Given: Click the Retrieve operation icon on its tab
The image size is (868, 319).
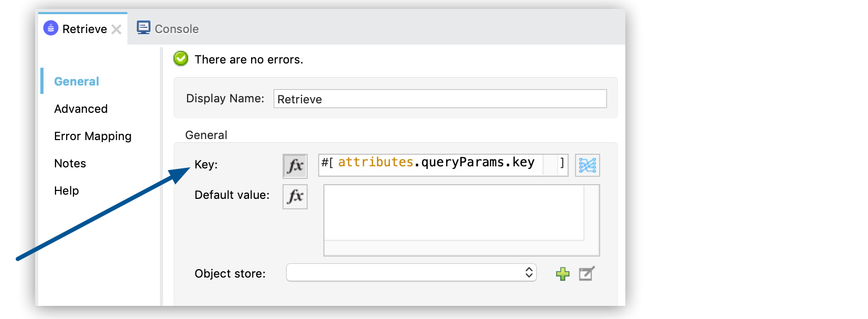Looking at the screenshot, I should tap(50, 28).
